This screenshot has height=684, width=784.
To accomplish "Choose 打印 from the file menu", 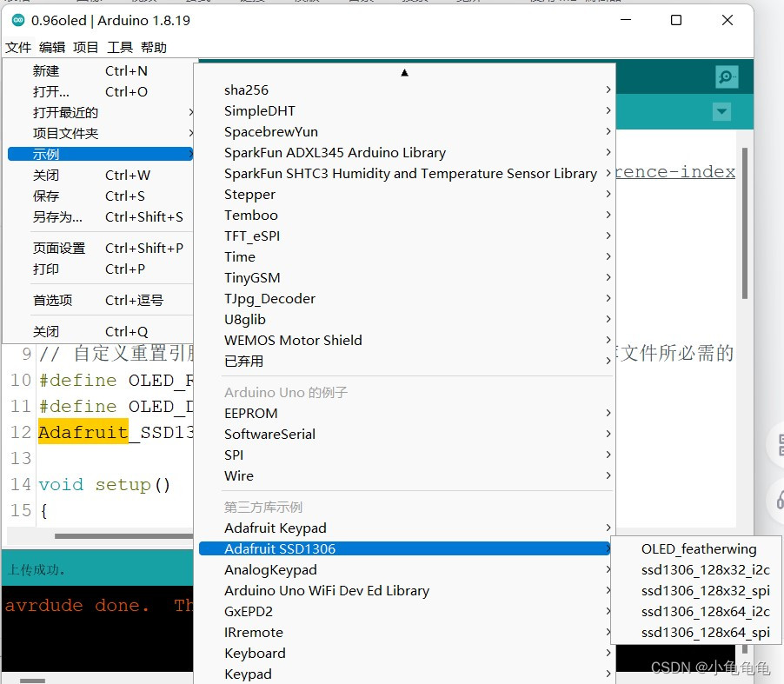I will 101,269.
